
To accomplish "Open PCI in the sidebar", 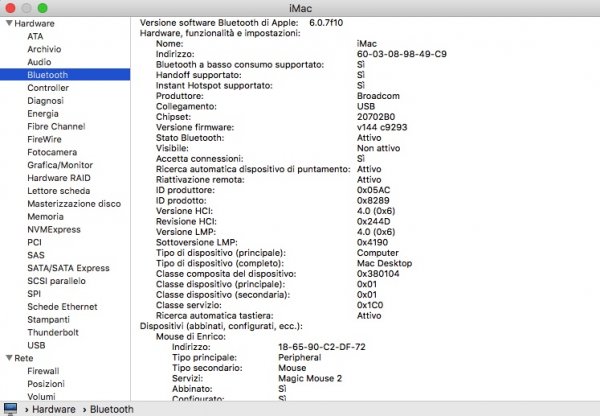I will click(34, 242).
